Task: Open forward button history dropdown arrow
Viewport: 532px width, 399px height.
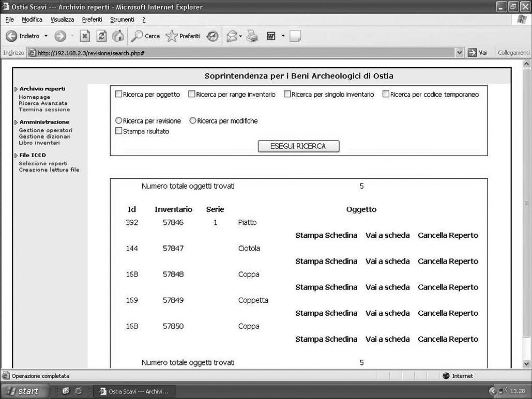Action: (x=72, y=36)
